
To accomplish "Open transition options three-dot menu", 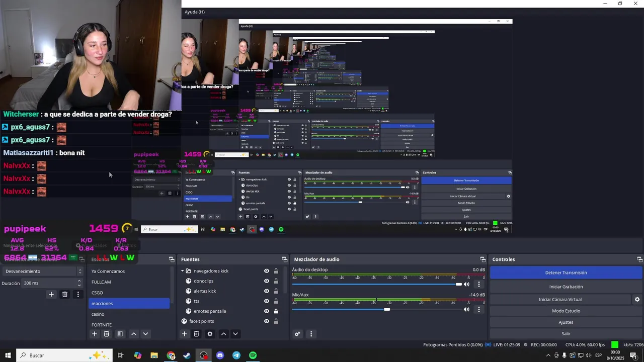I will click(x=77, y=294).
